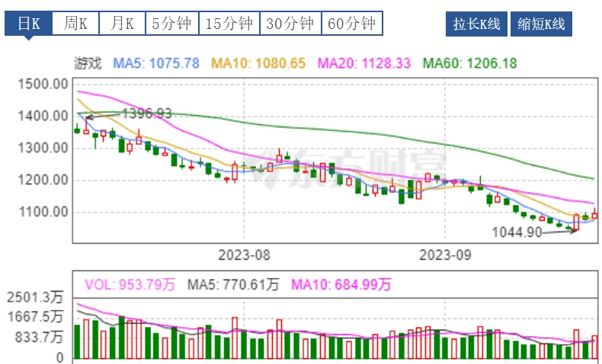Click the 1044.90 low price annotation
The width and height of the screenshot is (602, 364).
516,232
